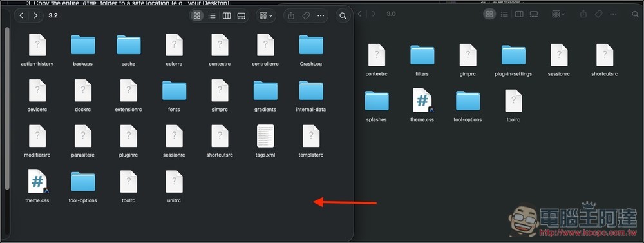Click the Share icon in 3.2 window
This screenshot has width=644, height=243.
click(x=291, y=15)
